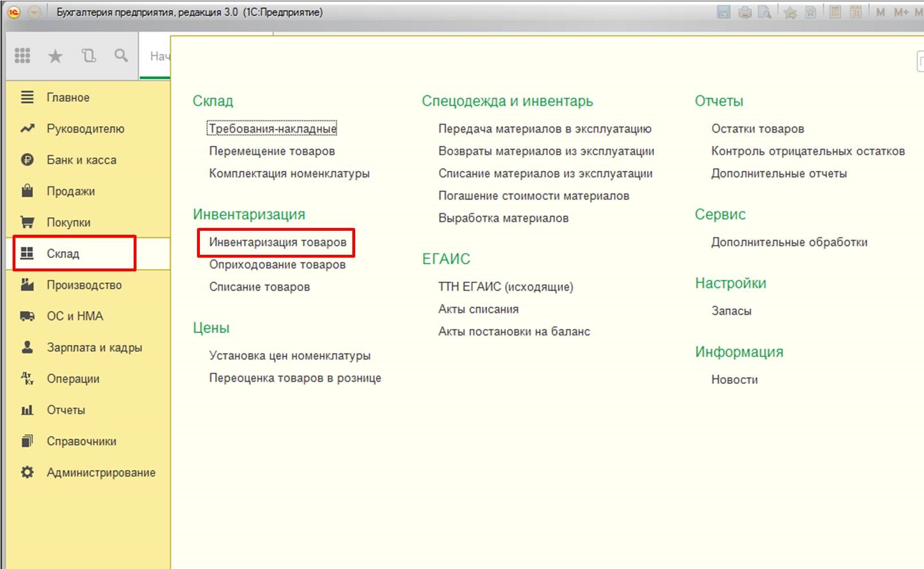Open Списание товаров link
The width and height of the screenshot is (924, 569).
259,287
